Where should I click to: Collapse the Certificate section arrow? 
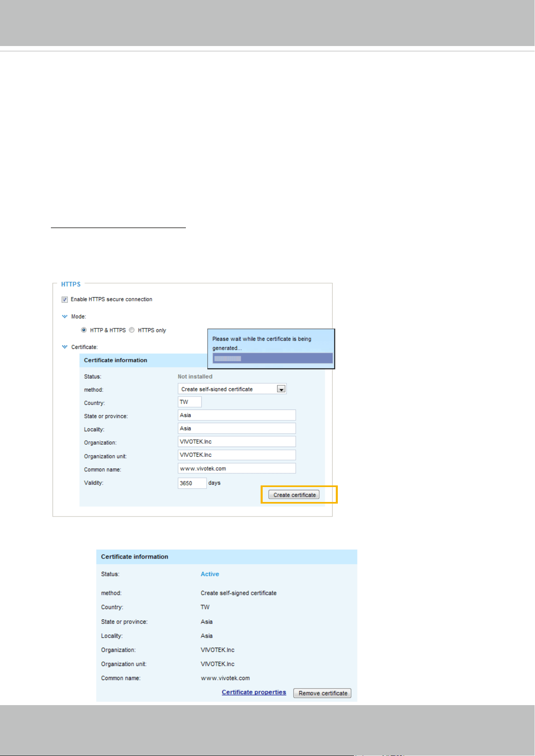64,347
